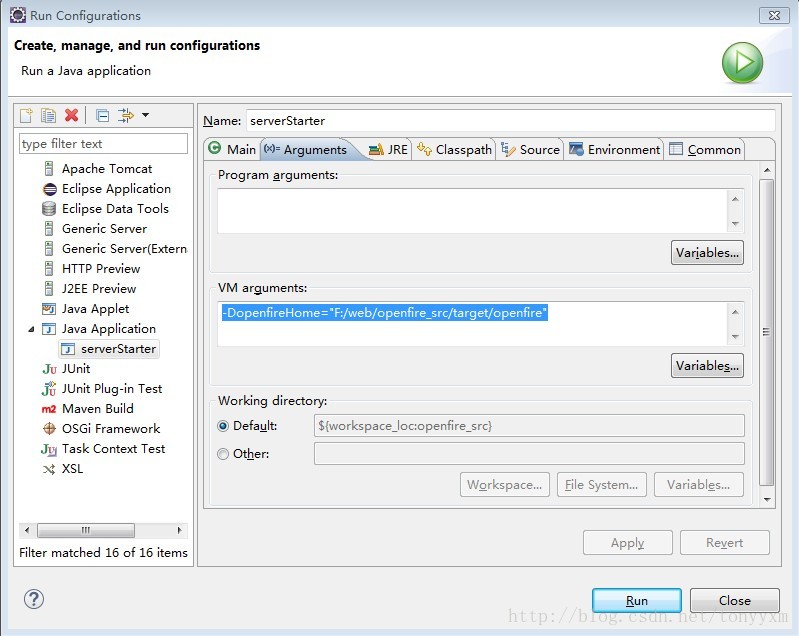Click Program arguments scroll down arrow
Screen dimensions: 799x636
point(735,224)
